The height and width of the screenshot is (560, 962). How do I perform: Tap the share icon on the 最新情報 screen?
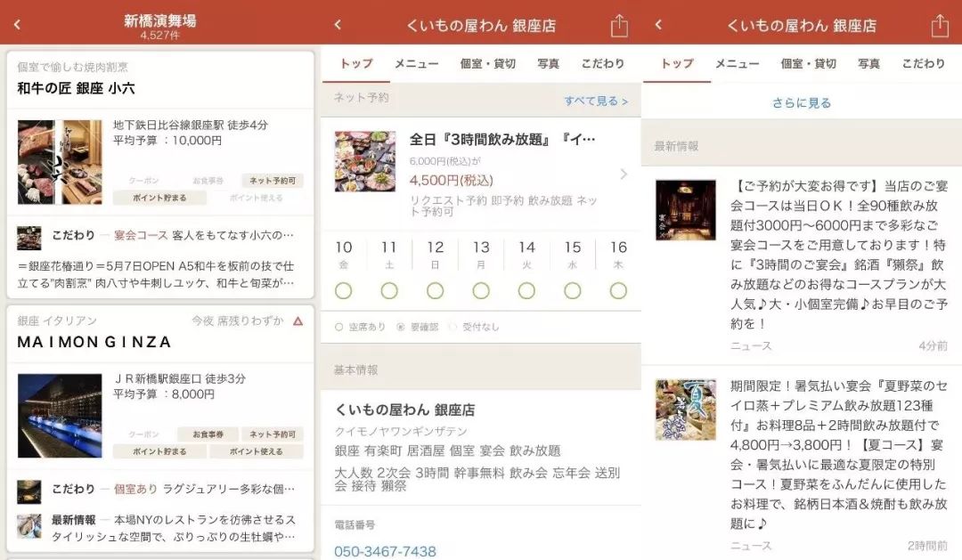click(940, 26)
